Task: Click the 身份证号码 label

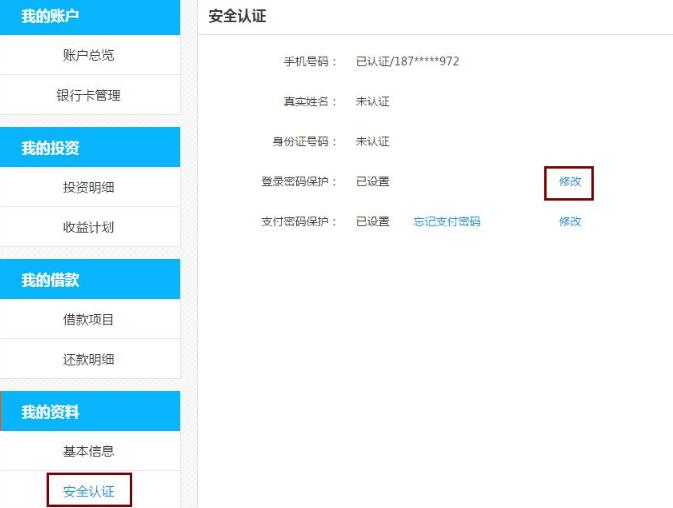Action: [x=304, y=142]
